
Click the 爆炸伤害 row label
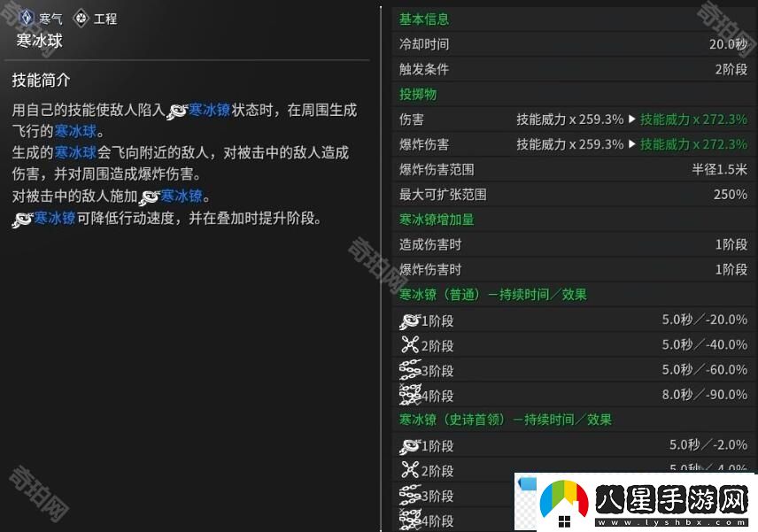424,144
